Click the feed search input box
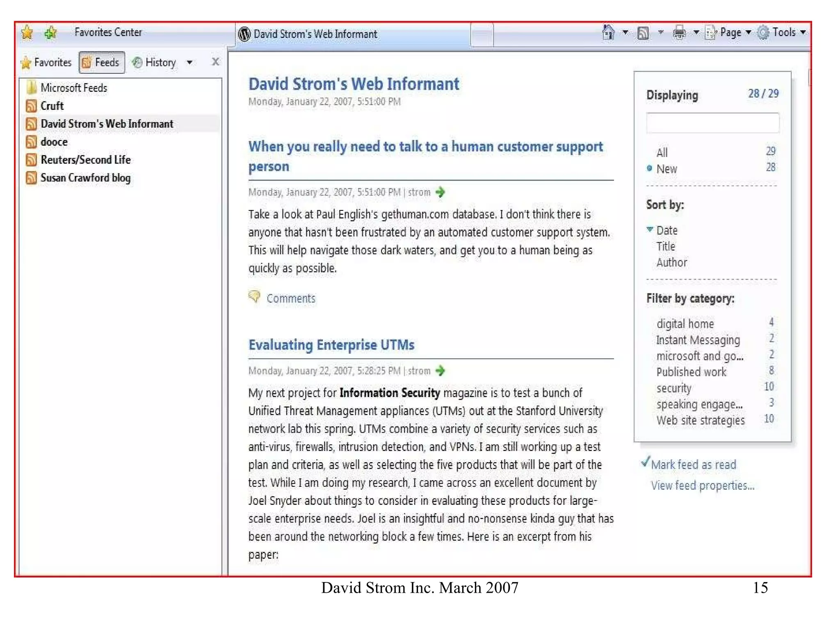Image resolution: width=840 pixels, height=630 pixels. pos(712,123)
